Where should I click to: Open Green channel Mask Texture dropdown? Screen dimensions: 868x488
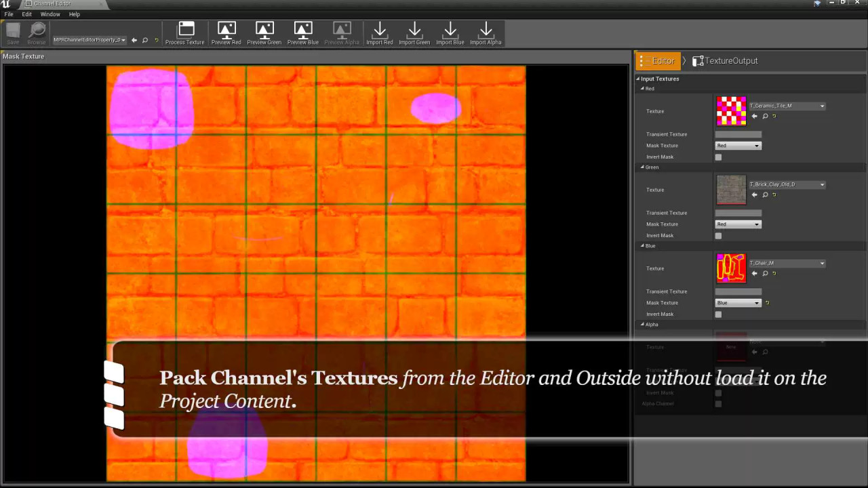pyautogui.click(x=738, y=224)
